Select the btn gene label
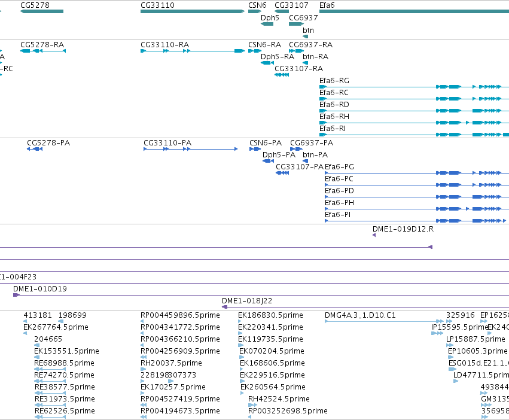Image resolution: width=509 pixels, height=420 pixels. (x=309, y=31)
